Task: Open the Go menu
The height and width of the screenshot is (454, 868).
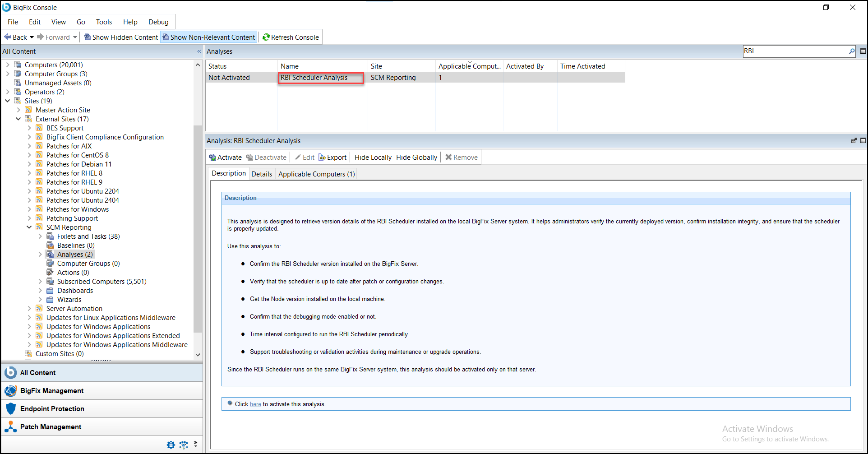Action: [x=81, y=22]
